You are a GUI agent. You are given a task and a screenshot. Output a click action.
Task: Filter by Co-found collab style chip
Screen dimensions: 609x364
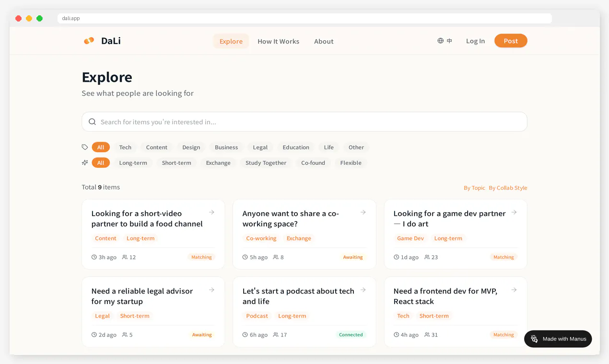313,162
